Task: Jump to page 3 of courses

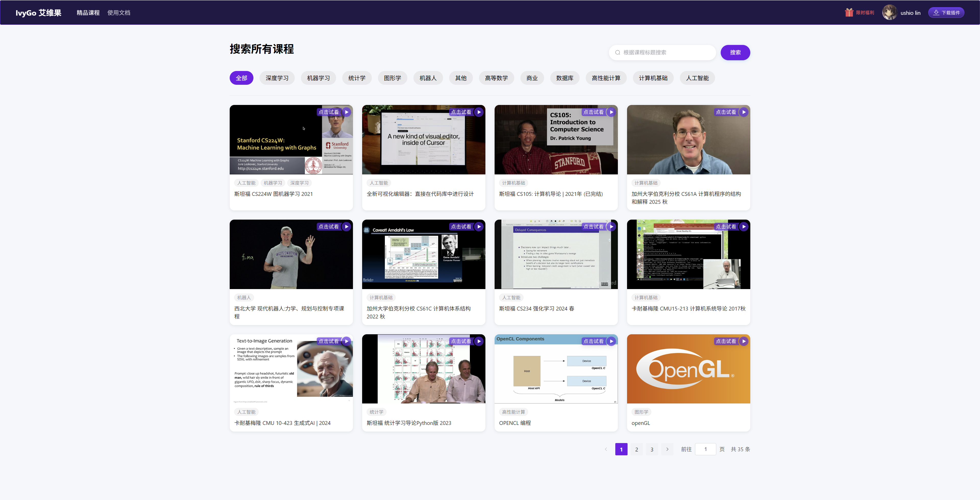Action: (652, 449)
